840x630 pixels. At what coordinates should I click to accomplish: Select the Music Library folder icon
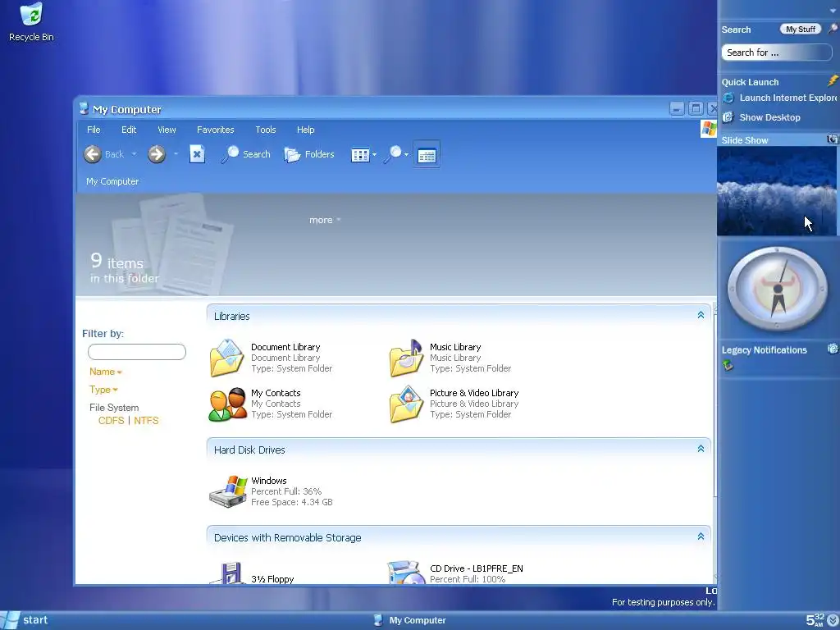[x=406, y=358]
